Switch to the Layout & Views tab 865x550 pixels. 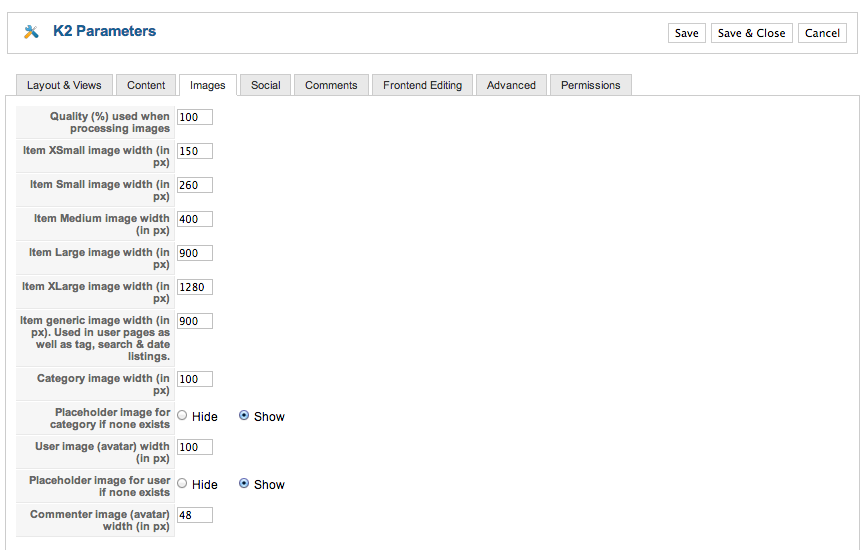[x=64, y=85]
